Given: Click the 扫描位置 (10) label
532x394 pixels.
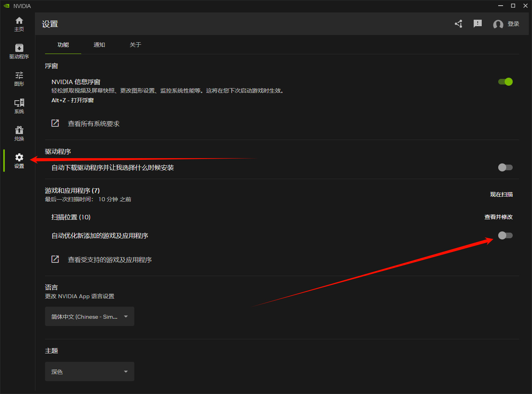Looking at the screenshot, I should pyautogui.click(x=71, y=217).
